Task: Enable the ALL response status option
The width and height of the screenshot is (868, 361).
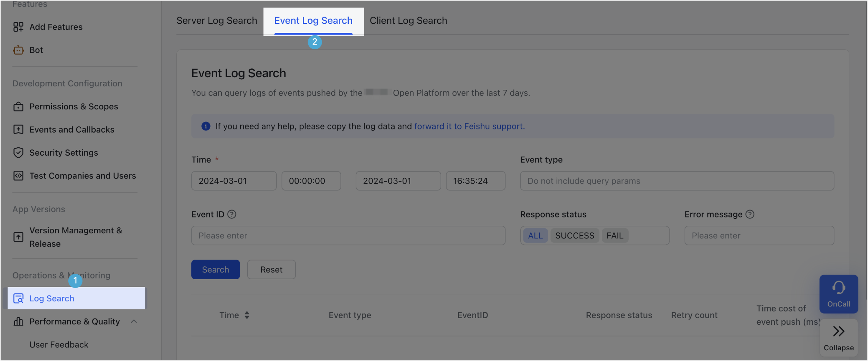Action: click(x=535, y=235)
